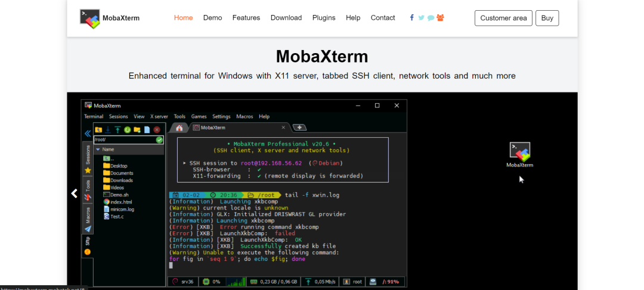
Task: Open the Features page link
Action: click(x=246, y=18)
